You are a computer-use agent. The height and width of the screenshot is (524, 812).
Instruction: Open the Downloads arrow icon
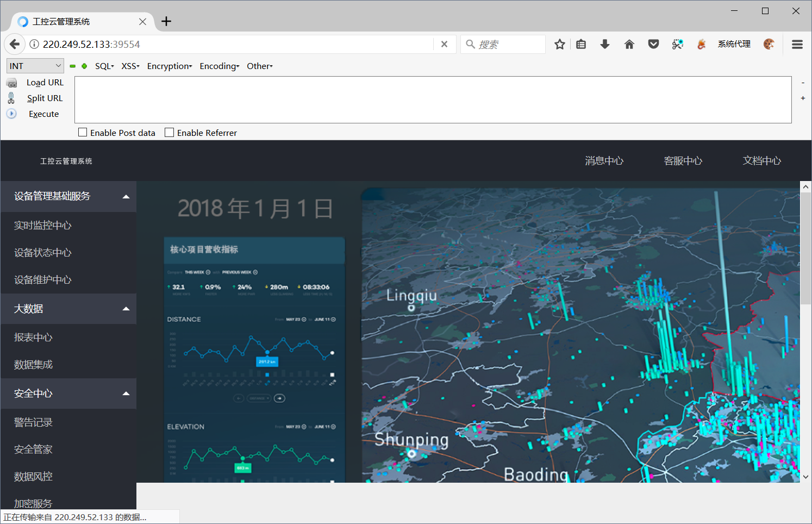(x=604, y=44)
